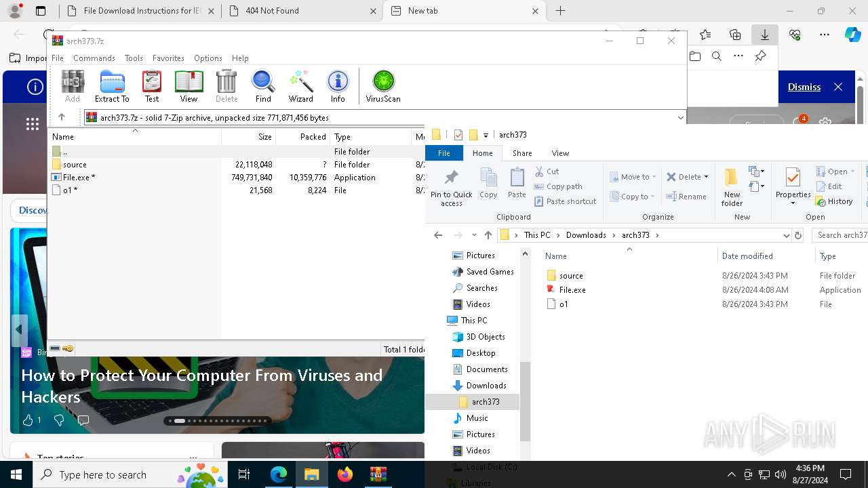Open the View tool in WinRAR
Viewport: 868px width, 488px height.
189,86
